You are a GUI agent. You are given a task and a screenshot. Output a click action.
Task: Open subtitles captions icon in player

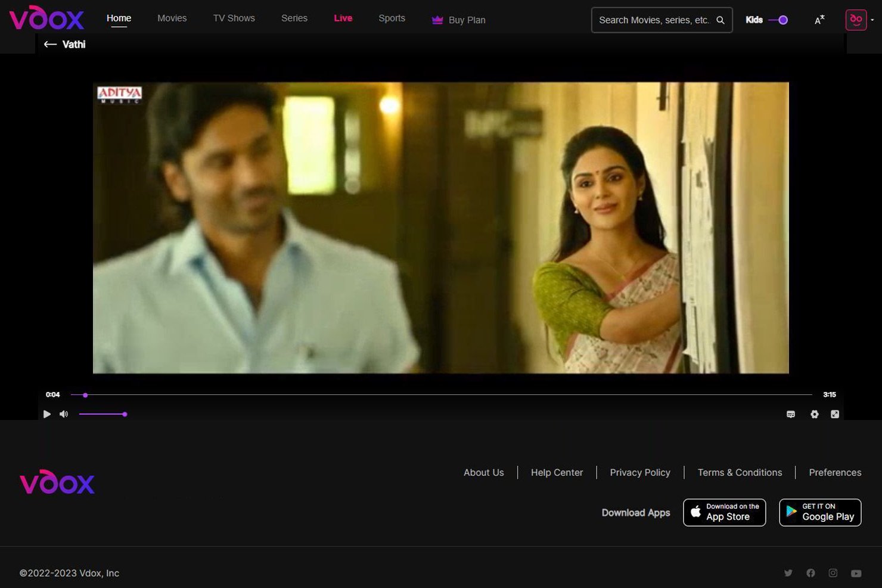791,414
